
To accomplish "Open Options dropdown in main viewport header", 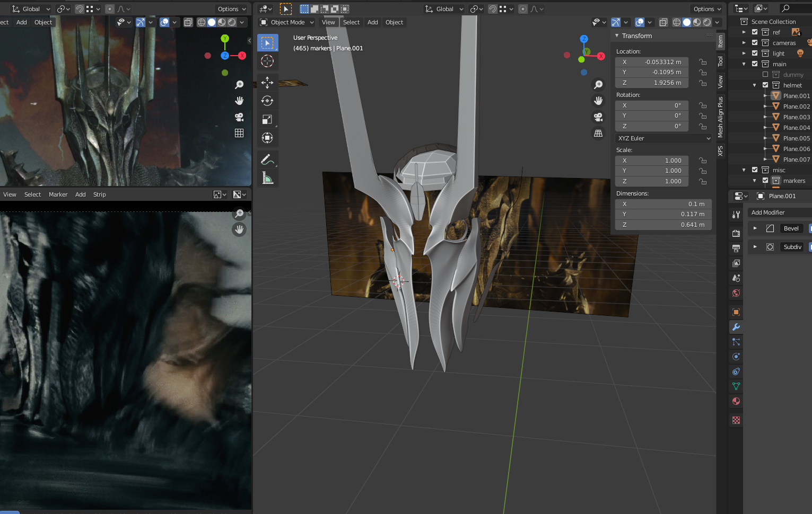I will pyautogui.click(x=708, y=9).
